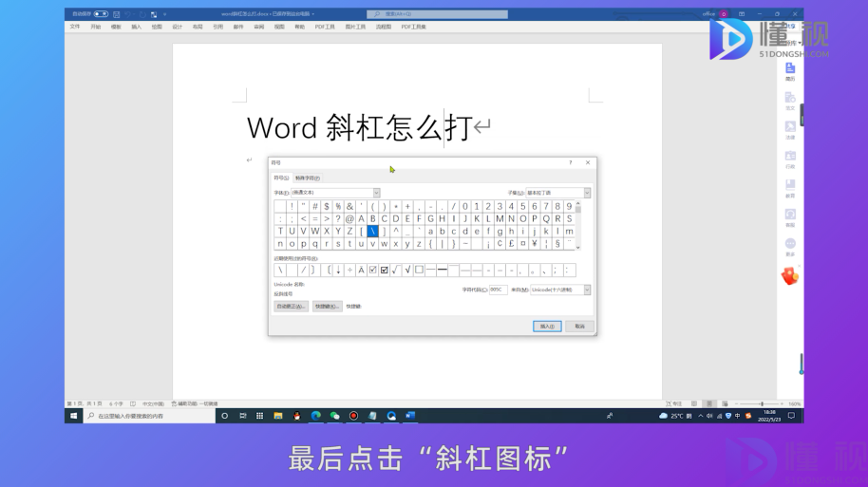Pick the recently used square root symbol
Image resolution: width=868 pixels, height=487 pixels.
pos(407,270)
